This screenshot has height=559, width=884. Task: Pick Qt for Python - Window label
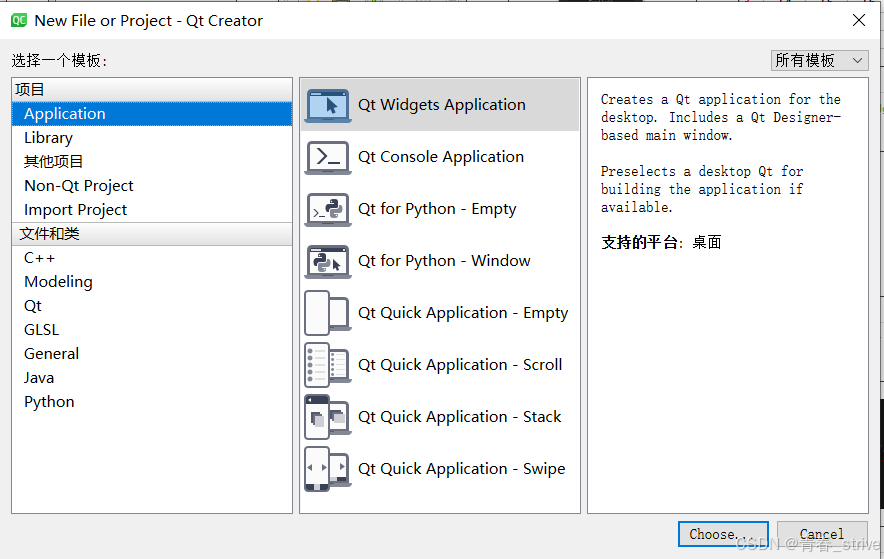(444, 261)
